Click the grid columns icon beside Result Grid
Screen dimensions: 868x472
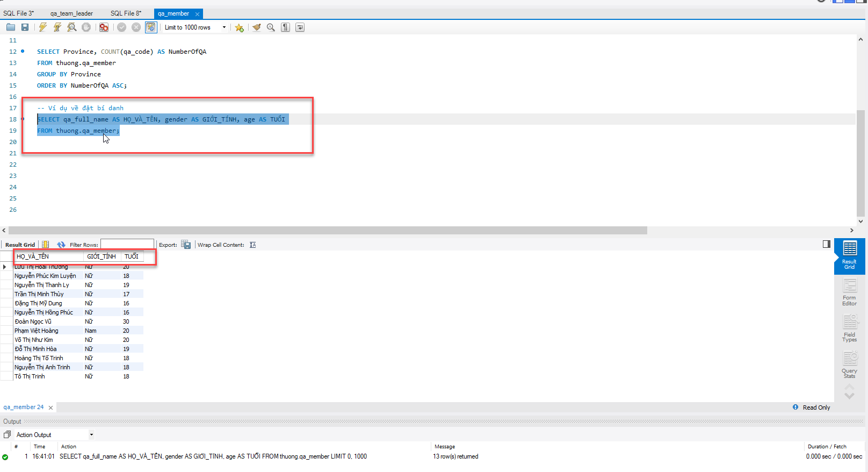pos(46,245)
